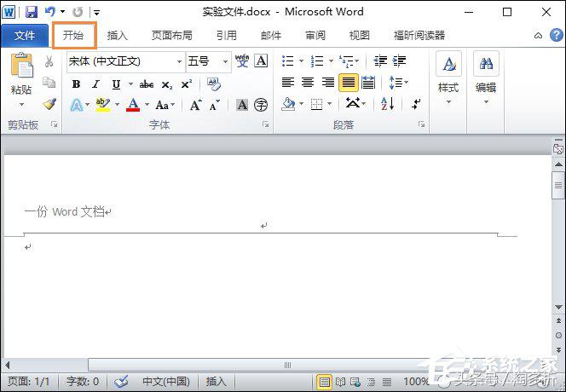Click the paragraph shading paint bucket

pos(288,105)
